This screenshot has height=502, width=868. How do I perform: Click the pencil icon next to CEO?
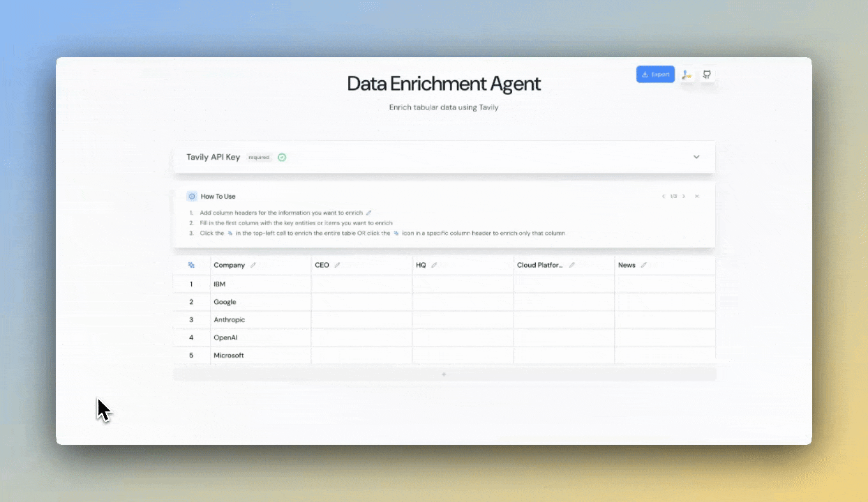tap(337, 265)
